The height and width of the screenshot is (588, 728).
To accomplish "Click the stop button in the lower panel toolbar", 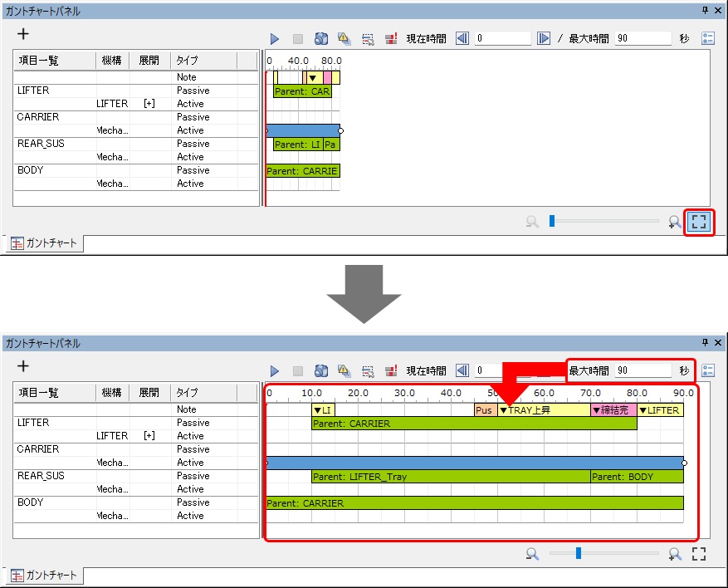I will click(x=297, y=371).
